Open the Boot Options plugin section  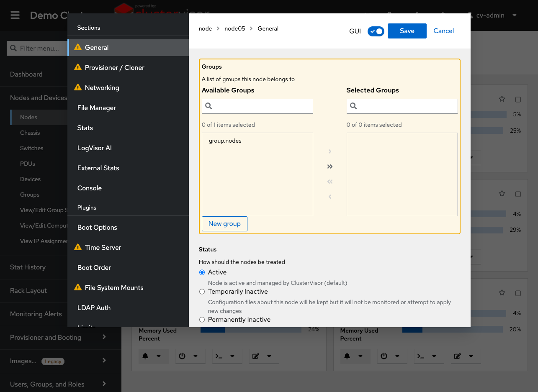128,227
